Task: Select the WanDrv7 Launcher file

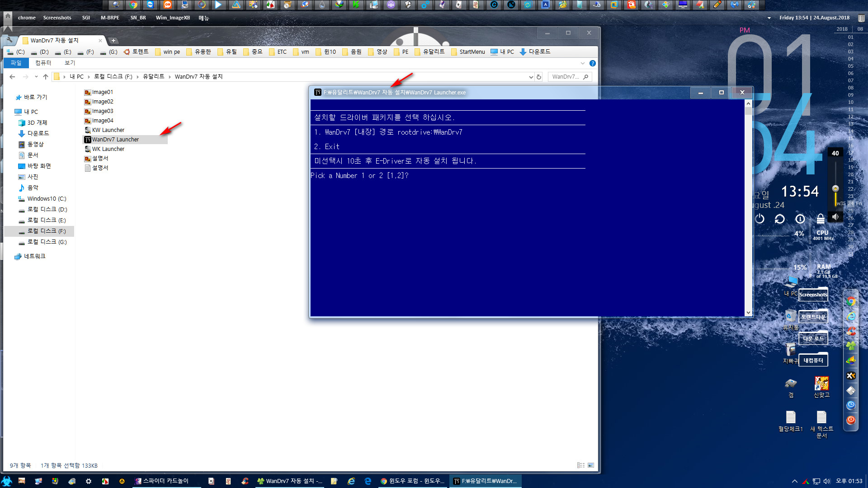Action: coord(111,140)
